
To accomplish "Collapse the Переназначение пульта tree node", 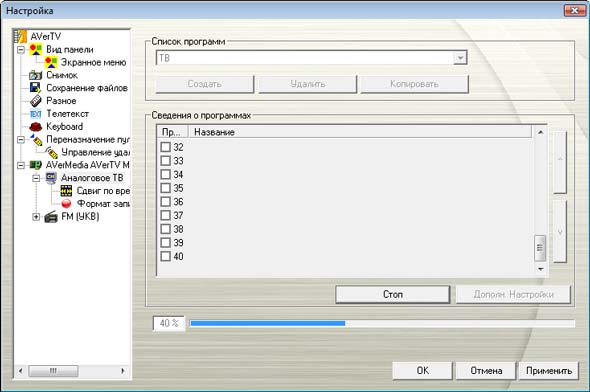I will [x=21, y=140].
